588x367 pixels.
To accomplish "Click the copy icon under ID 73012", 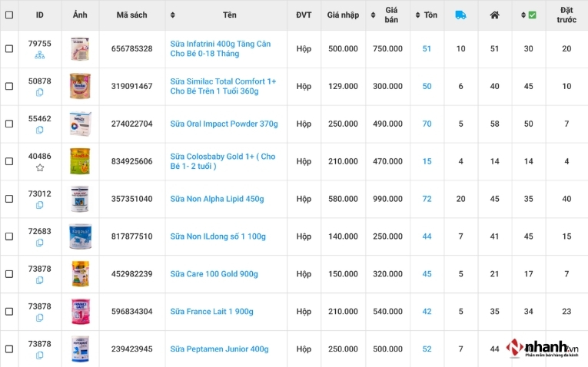I will coord(40,205).
